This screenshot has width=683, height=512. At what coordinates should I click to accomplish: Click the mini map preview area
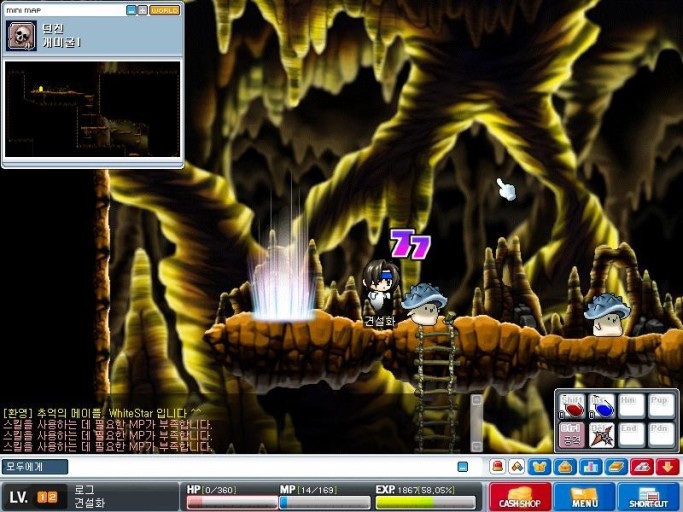92,109
